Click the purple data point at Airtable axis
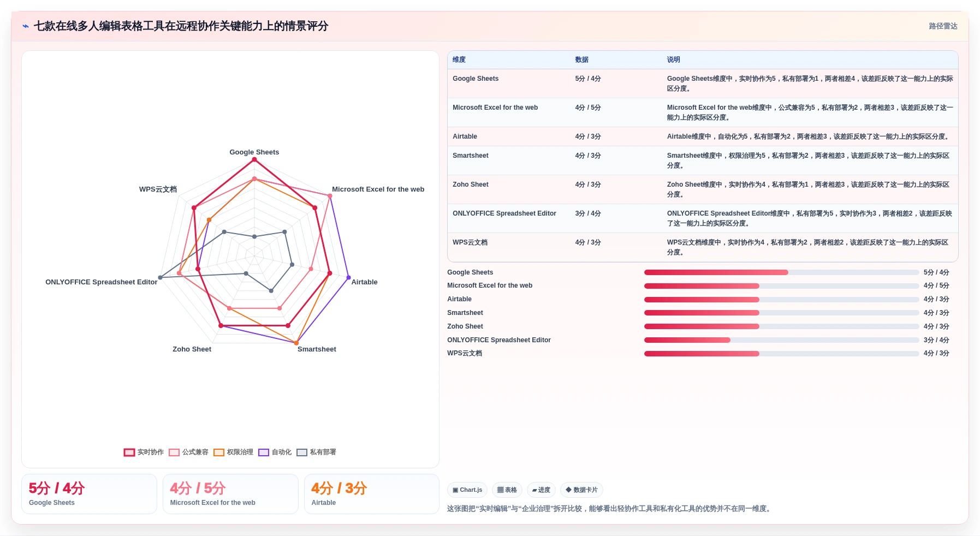 tap(349, 278)
